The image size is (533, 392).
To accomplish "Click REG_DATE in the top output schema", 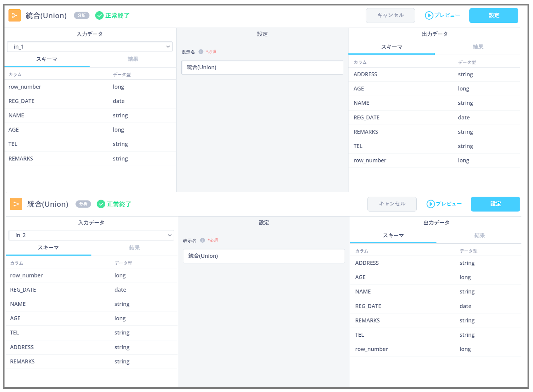I will click(366, 117).
